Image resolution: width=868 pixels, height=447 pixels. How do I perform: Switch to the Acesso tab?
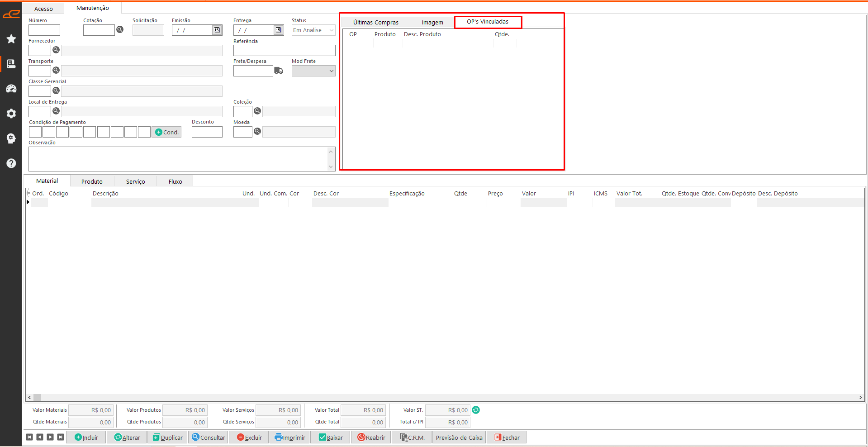click(x=43, y=9)
